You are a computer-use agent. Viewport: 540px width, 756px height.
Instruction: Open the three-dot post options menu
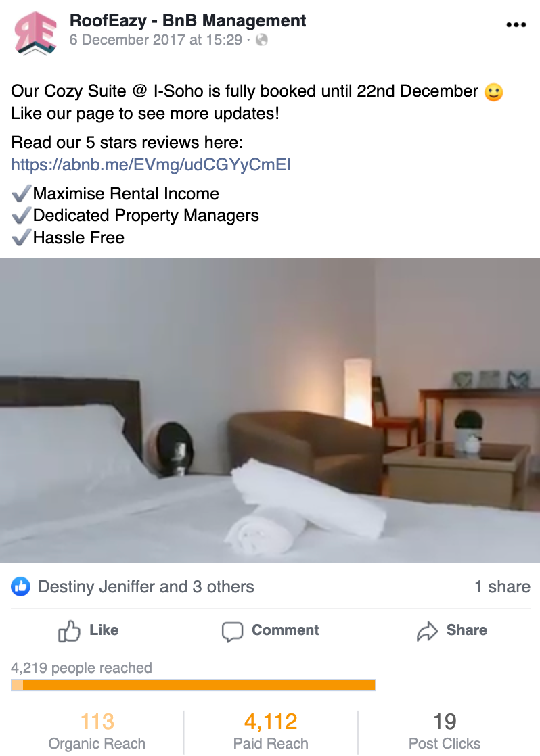coord(516,24)
